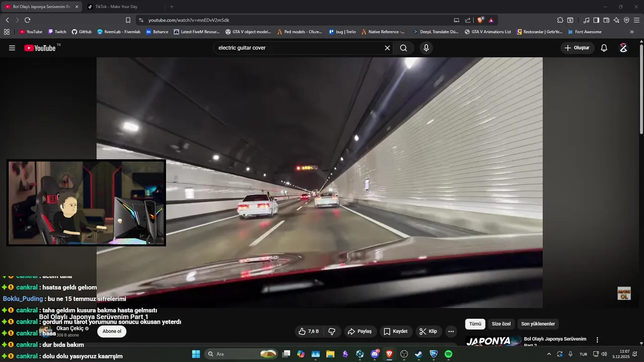Screen dimensions: 644x362
Task: Click the search magnifier button
Action: (404, 48)
